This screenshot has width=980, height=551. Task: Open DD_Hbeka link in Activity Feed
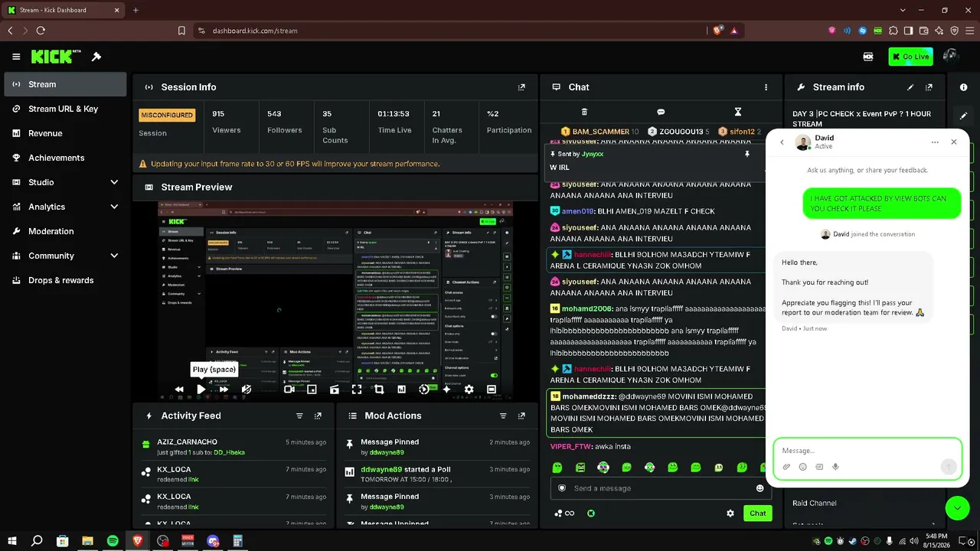[x=229, y=452]
